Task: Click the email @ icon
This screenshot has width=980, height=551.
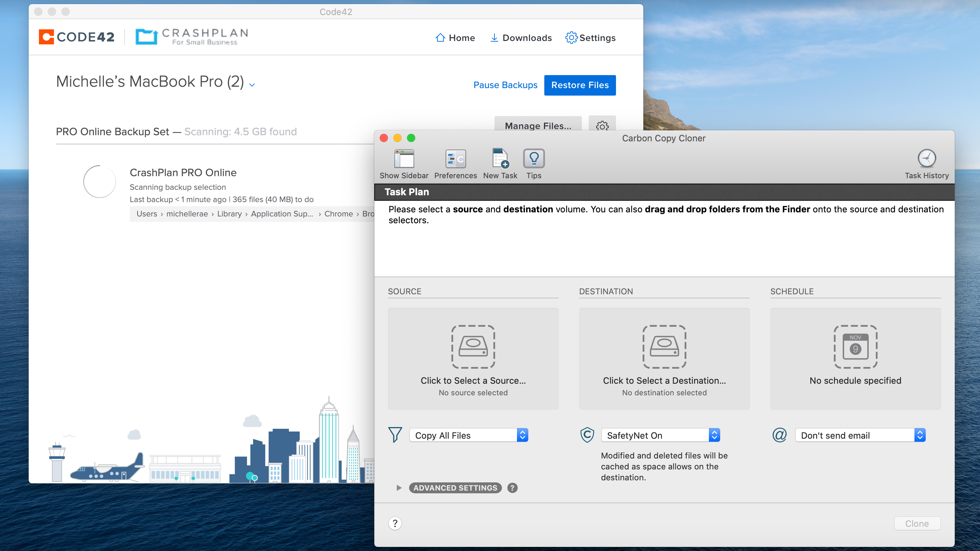Action: click(779, 435)
